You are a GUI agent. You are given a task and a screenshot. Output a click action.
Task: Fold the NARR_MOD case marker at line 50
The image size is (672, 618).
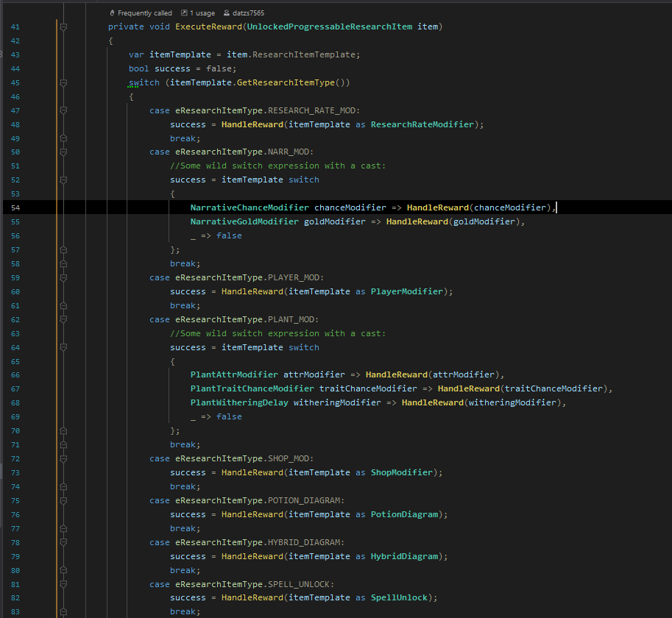tap(63, 152)
